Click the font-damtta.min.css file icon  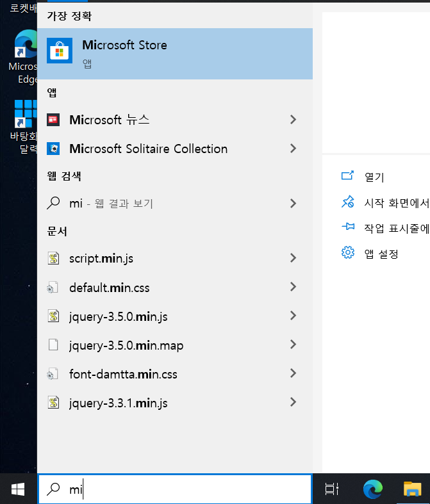point(53,373)
